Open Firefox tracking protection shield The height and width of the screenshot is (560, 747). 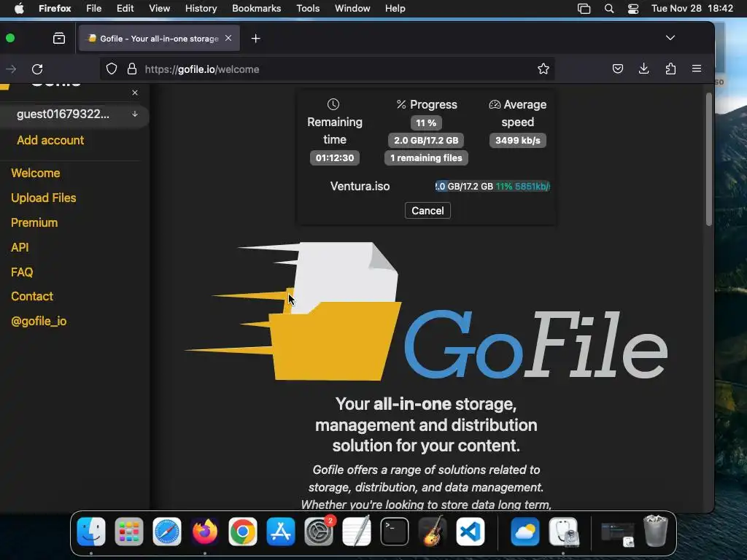[x=112, y=69]
